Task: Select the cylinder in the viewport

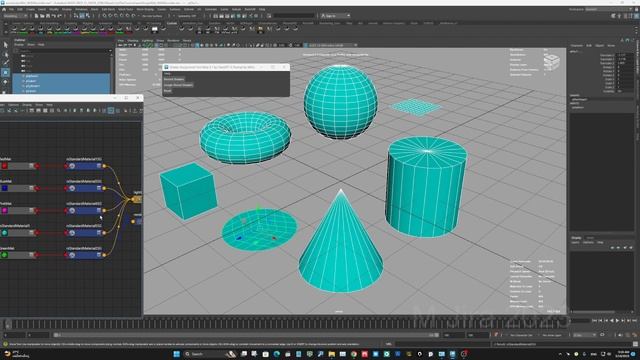Action: [425, 187]
